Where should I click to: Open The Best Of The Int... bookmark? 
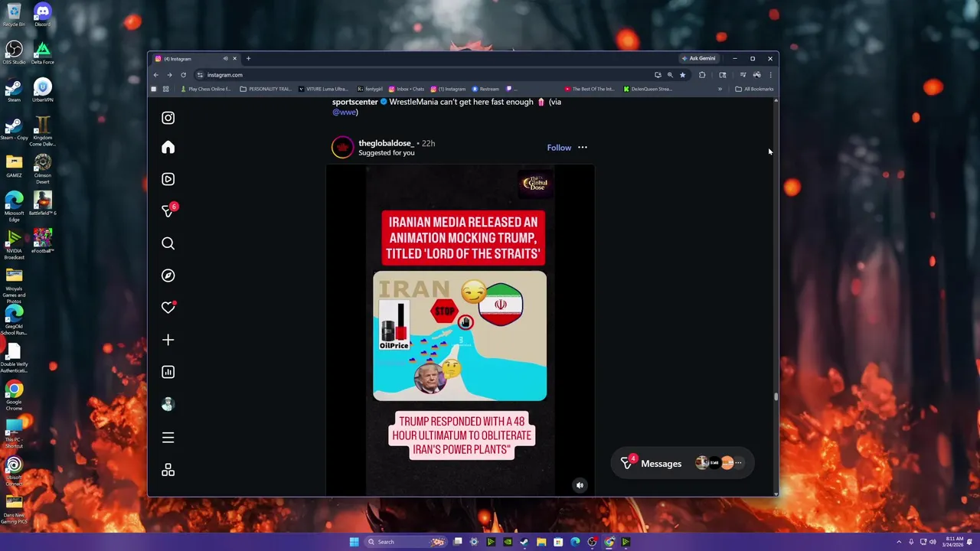coord(590,89)
